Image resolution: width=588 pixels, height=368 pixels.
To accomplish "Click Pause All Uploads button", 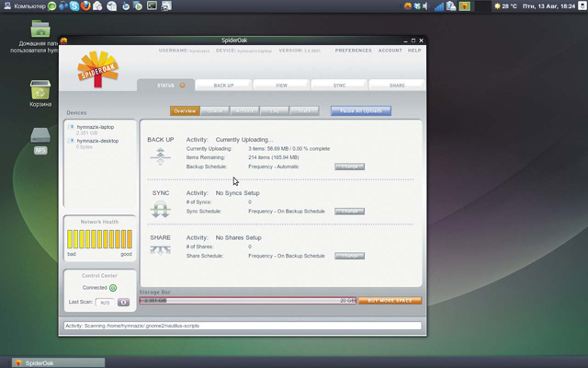I will (x=361, y=110).
